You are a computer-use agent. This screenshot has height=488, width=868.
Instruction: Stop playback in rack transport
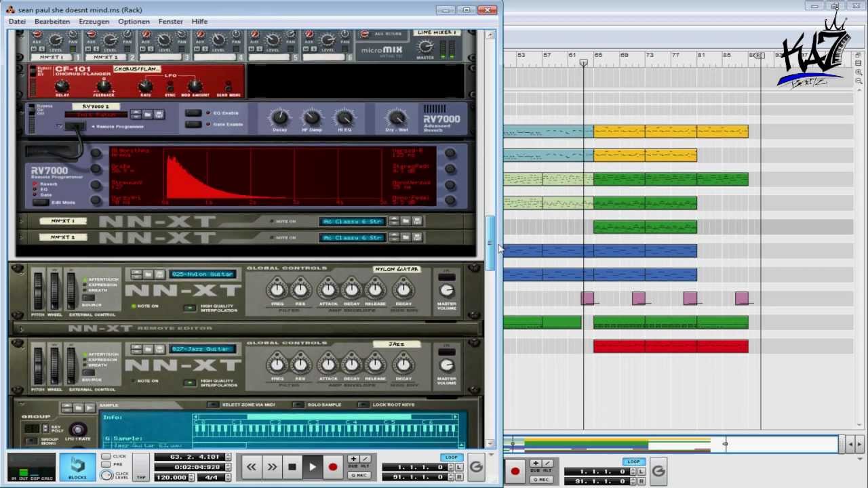point(292,466)
